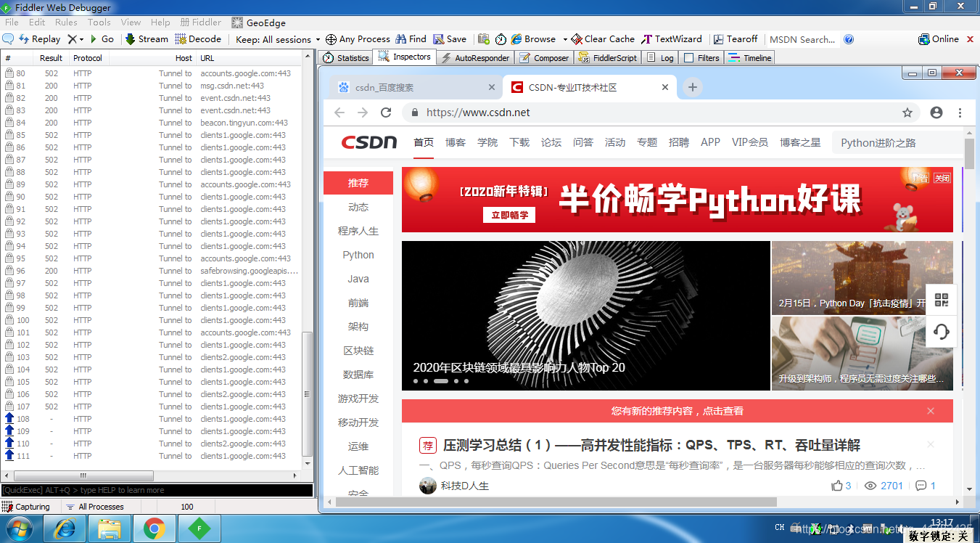Select 区块链 category in sidebar
Screen dimensions: 980x543
(x=358, y=351)
